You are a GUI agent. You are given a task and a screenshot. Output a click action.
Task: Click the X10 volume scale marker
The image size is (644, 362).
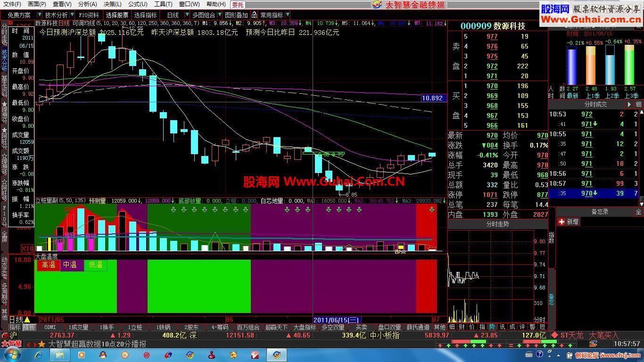coord(27,248)
